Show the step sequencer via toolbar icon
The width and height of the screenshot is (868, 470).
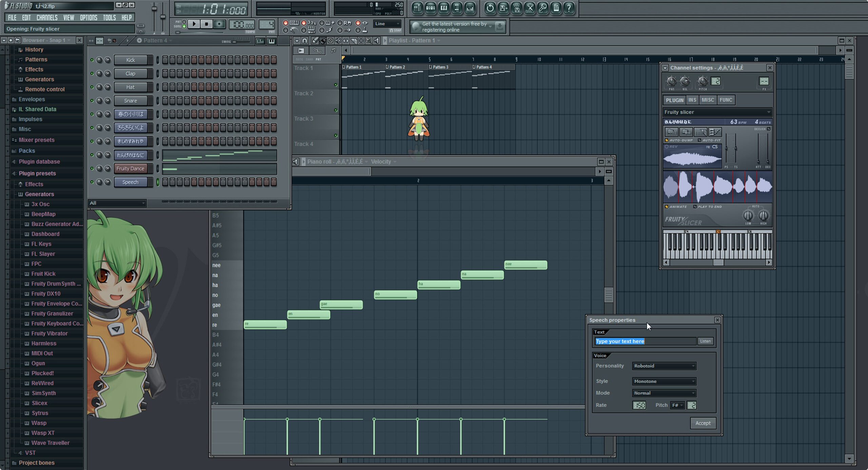pos(431,8)
